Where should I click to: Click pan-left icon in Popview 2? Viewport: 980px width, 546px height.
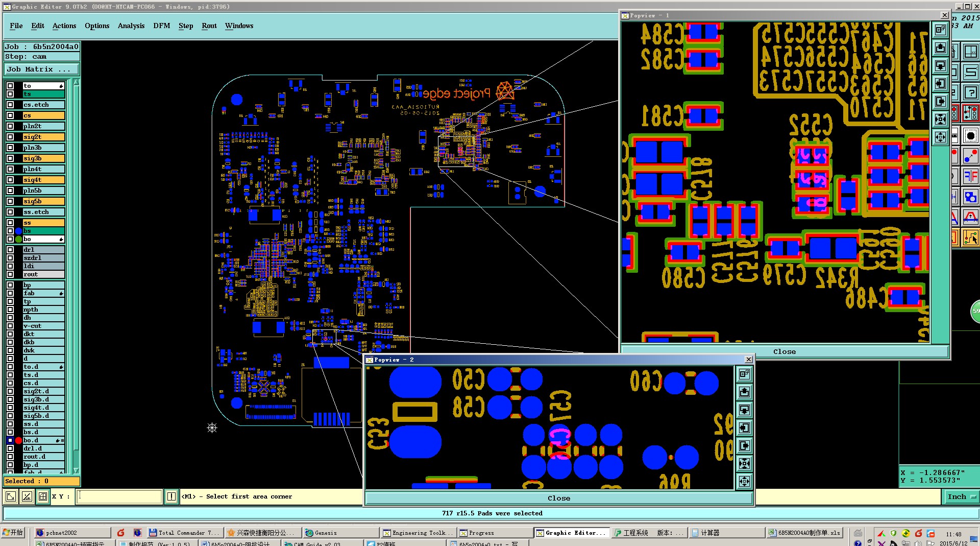coord(744,428)
